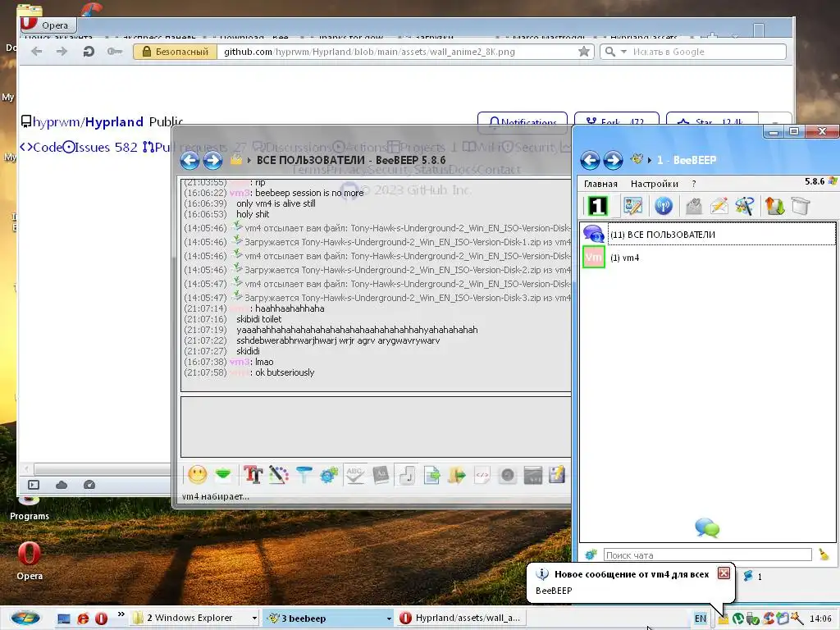This screenshot has height=630, width=840.
Task: Open chat settings gear icon
Action: (329, 475)
